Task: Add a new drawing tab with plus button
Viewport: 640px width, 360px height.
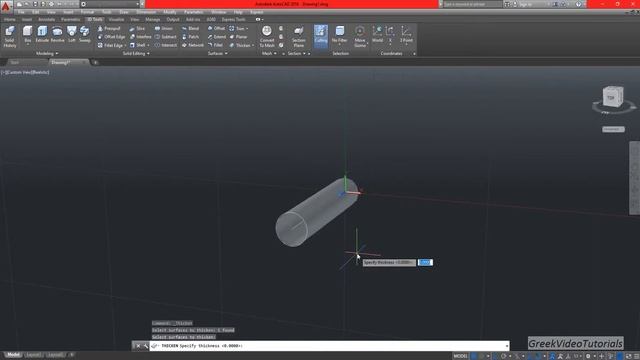Action: point(95,62)
